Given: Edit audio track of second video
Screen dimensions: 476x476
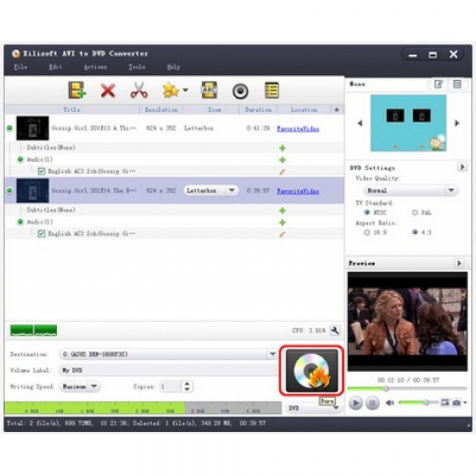Looking at the screenshot, I should [282, 234].
